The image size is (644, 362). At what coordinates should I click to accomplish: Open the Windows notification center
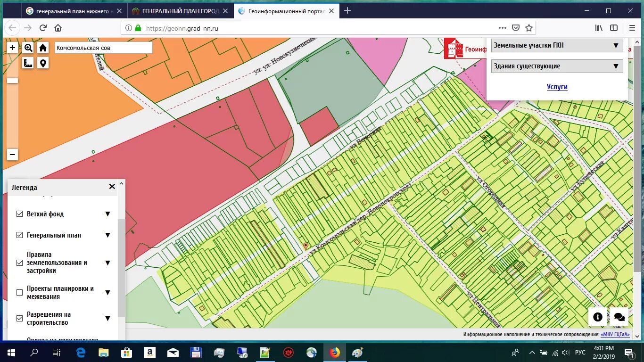[x=629, y=352]
